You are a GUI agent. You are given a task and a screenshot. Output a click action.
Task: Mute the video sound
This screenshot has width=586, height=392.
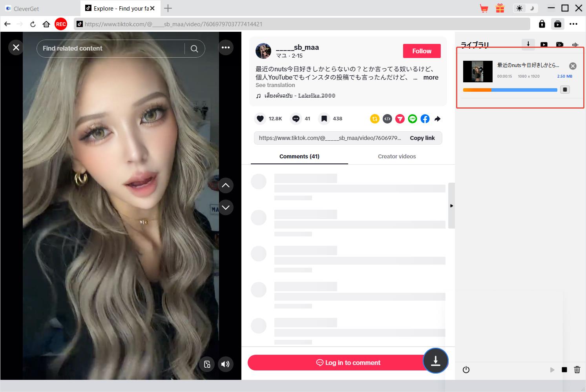[225, 364]
